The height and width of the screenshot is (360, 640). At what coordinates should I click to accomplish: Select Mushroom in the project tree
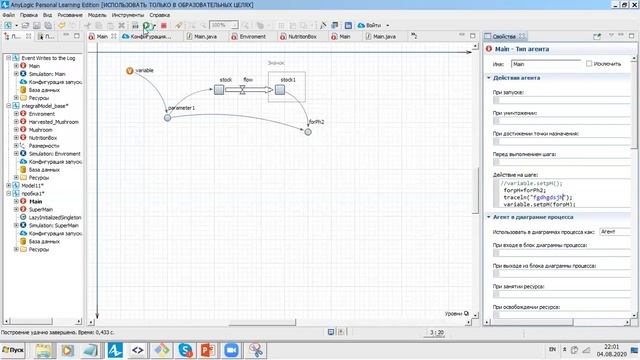pos(40,130)
